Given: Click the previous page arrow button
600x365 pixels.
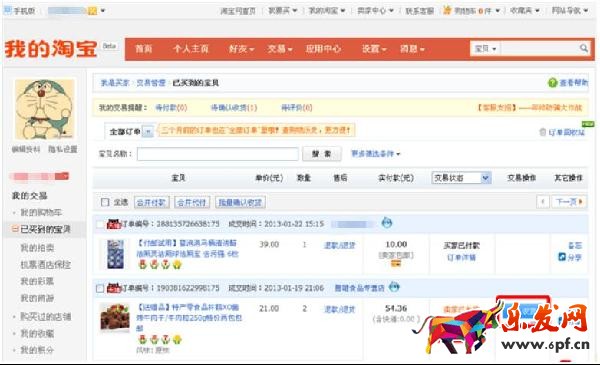Looking at the screenshot, I should click(543, 202).
